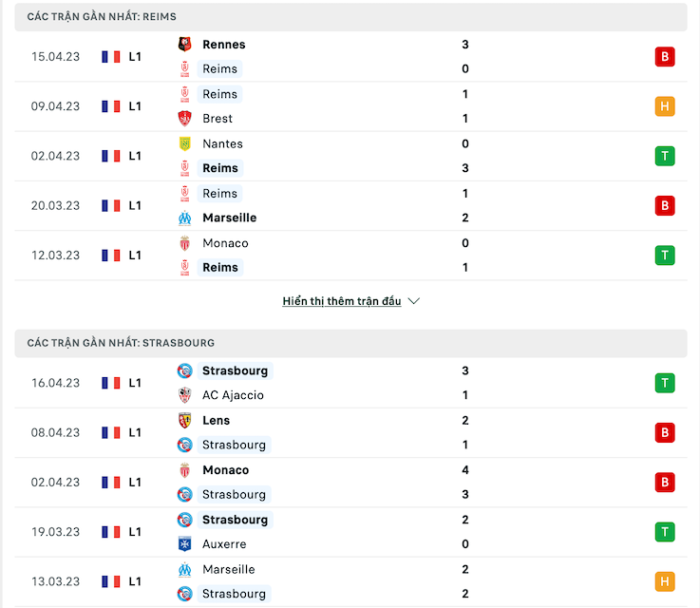
Task: Open 'Hiển thị thêm trận đấu' link
Action: tap(342, 301)
